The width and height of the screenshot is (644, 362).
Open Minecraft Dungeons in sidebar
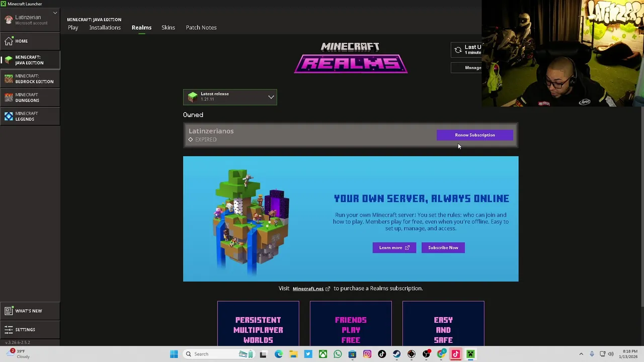(x=30, y=98)
